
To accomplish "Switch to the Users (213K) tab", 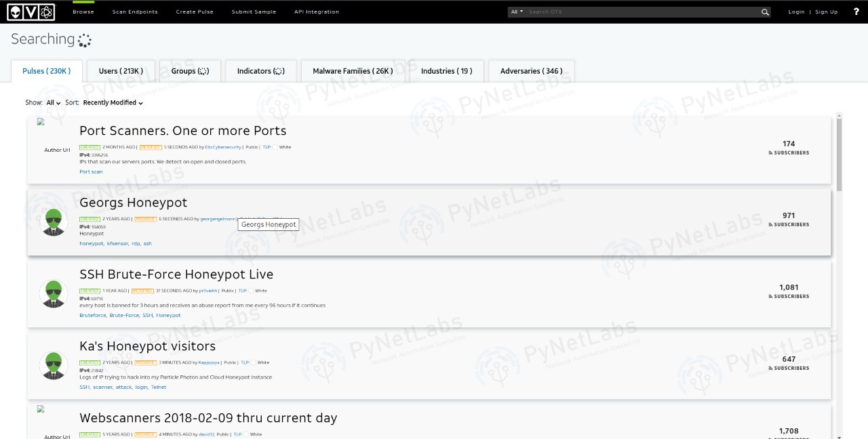I will pyautogui.click(x=121, y=71).
